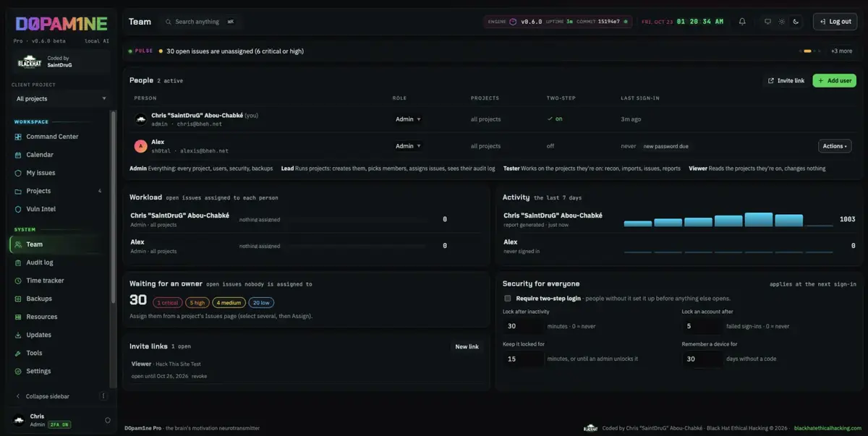Click the '1 critical' badge

[167, 303]
